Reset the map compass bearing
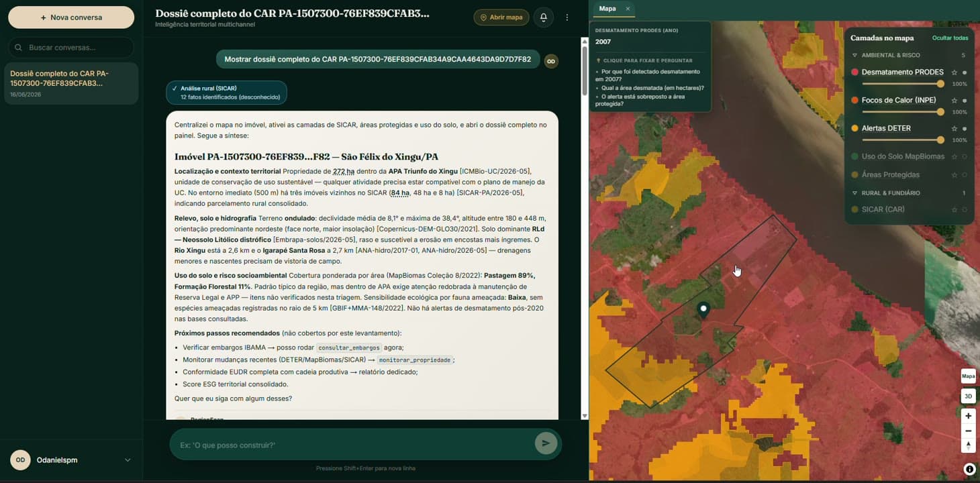Screen dimensions: 980x483 [968, 445]
